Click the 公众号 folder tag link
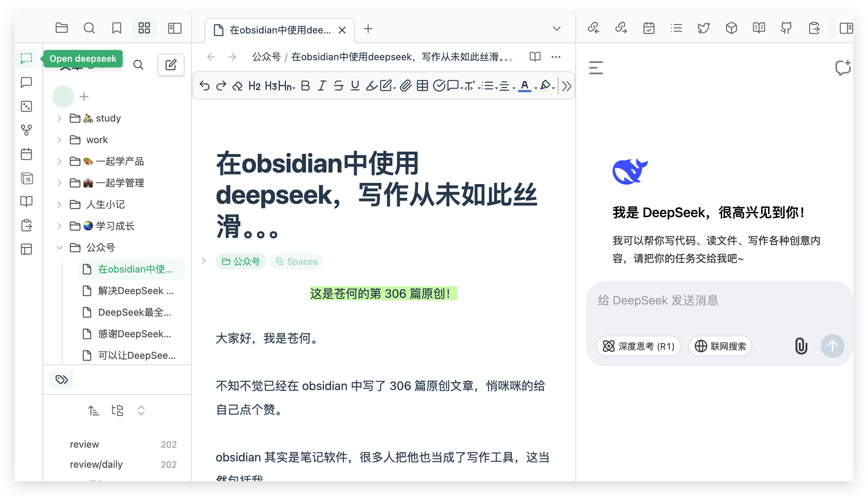The image size is (868, 496). click(241, 262)
